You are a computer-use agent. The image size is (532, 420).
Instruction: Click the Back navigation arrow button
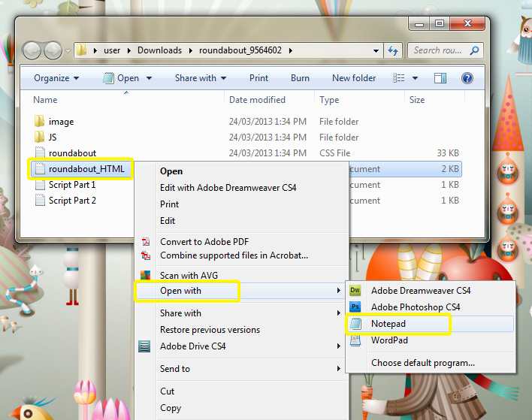[32, 51]
